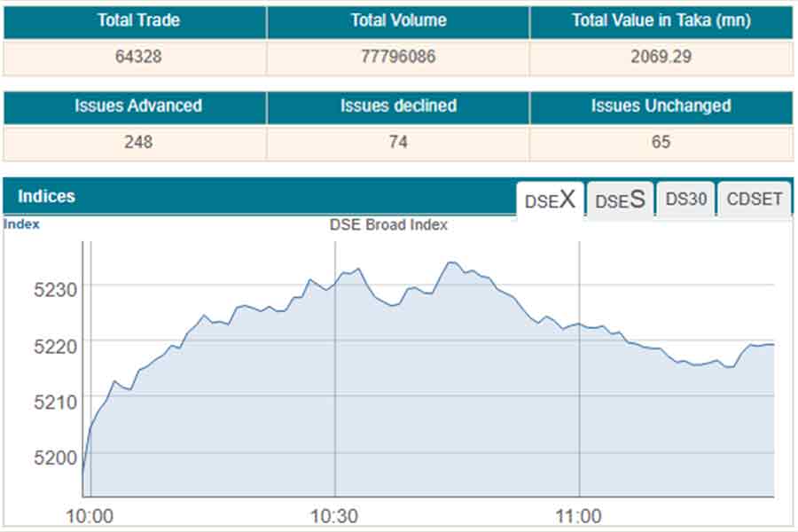Select the Issues Unchanged header cell
798x532 pixels.
point(661,106)
